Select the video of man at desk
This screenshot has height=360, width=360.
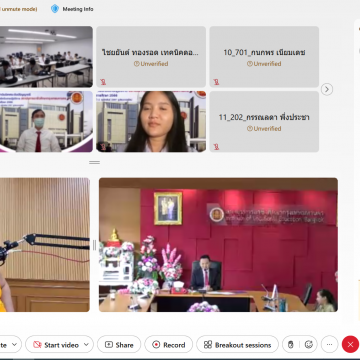tap(218, 245)
